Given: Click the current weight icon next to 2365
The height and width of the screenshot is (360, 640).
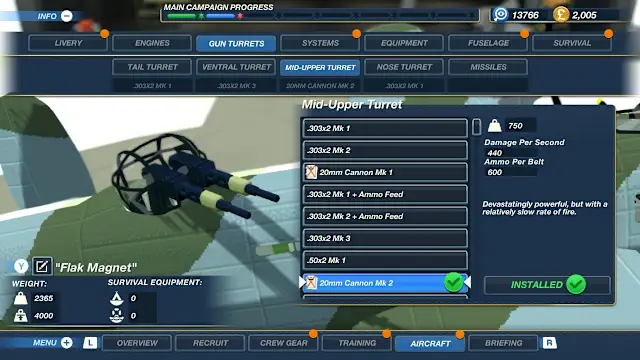Looking at the screenshot, I should coord(20,298).
